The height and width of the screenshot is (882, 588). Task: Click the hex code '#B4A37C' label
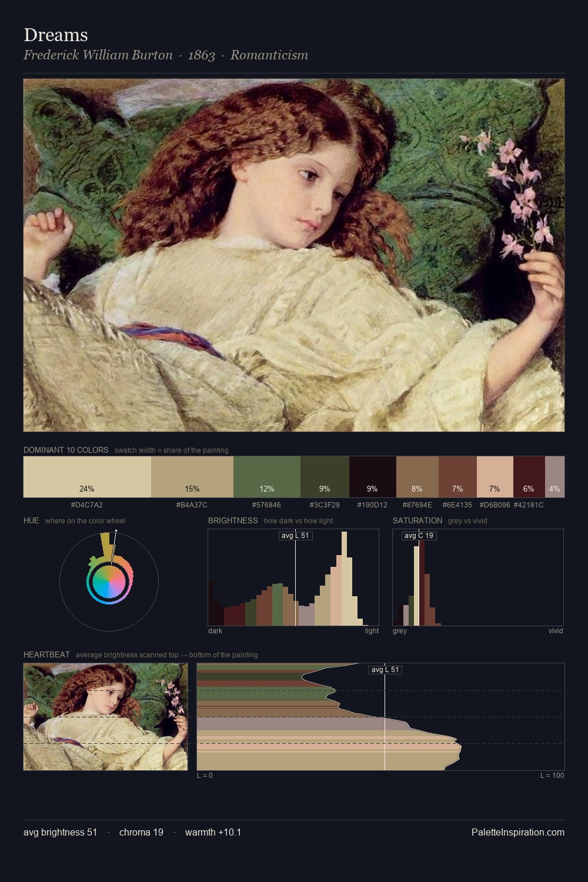click(192, 505)
